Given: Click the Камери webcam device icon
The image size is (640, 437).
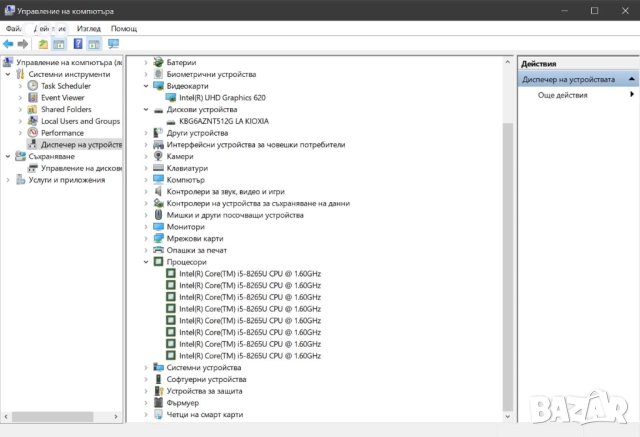Looking at the screenshot, I should click(x=158, y=156).
